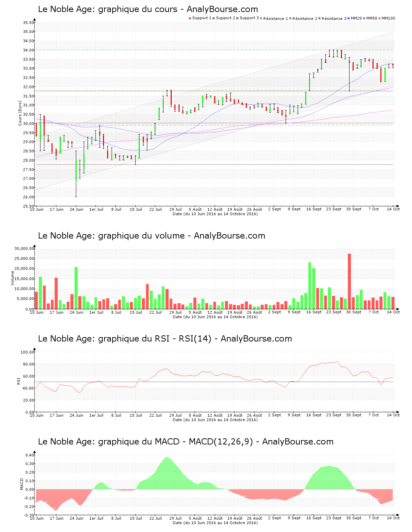Image resolution: width=412 pixels, height=532 pixels.
Task: Click the blue MM20 legend swatch
Action: point(349,18)
